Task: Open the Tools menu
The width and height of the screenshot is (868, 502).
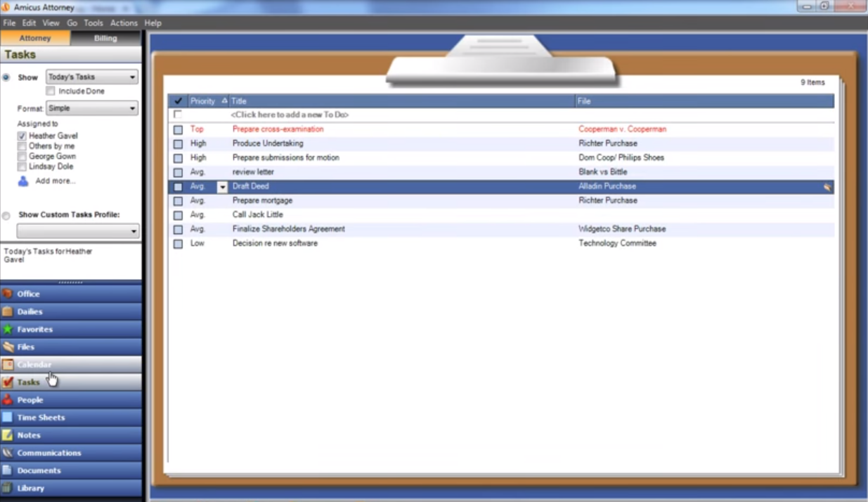Action: pyautogui.click(x=93, y=23)
